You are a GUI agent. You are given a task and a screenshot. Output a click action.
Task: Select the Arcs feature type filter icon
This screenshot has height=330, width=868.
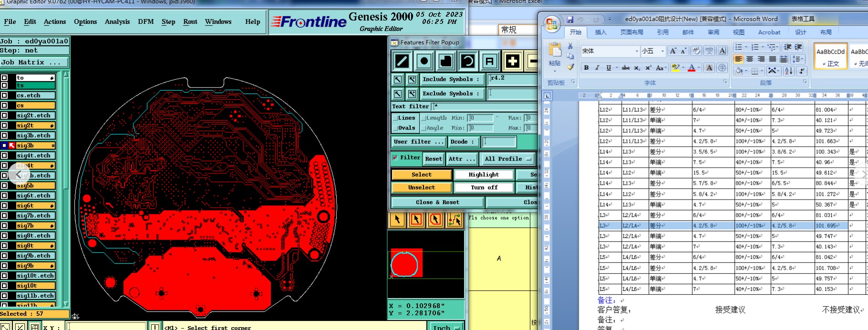pyautogui.click(x=468, y=61)
